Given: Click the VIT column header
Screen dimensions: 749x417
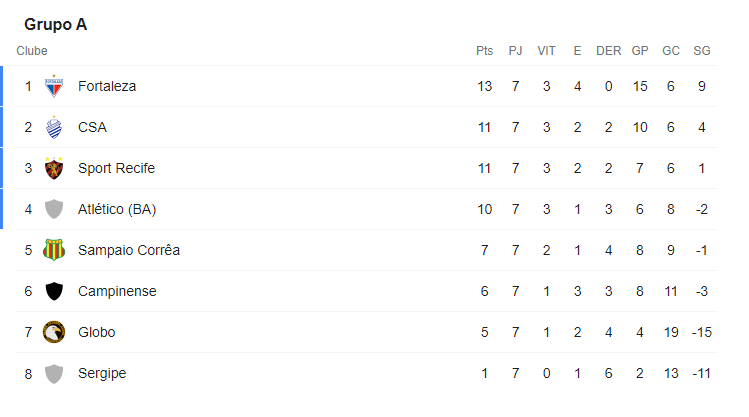Looking at the screenshot, I should click(x=547, y=51).
